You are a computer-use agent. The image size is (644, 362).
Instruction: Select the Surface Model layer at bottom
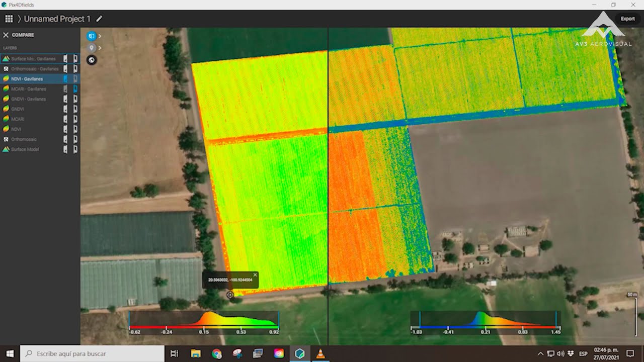tap(25, 149)
